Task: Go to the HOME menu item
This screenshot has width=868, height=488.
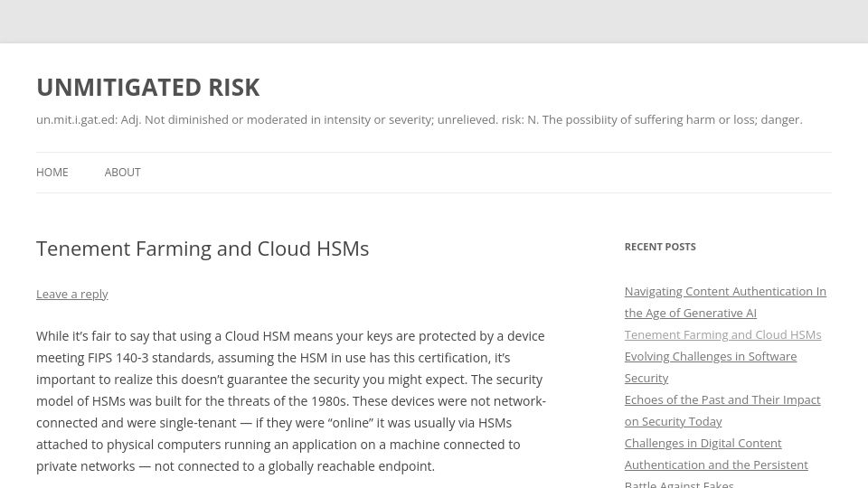Action: [52, 172]
